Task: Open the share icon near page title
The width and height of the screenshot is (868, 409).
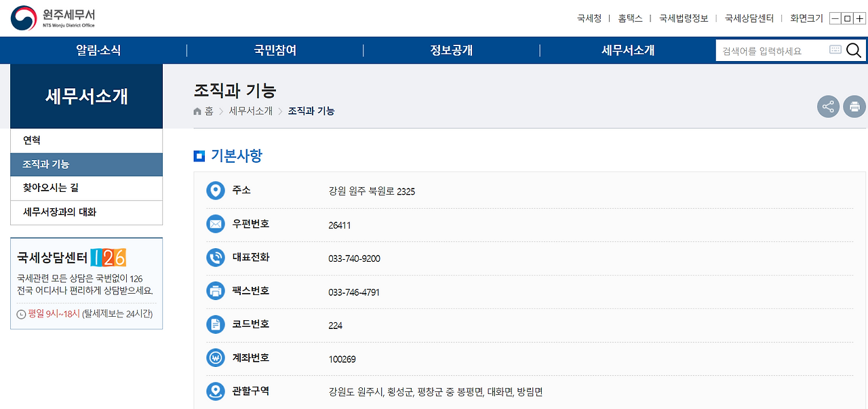Action: tap(828, 106)
